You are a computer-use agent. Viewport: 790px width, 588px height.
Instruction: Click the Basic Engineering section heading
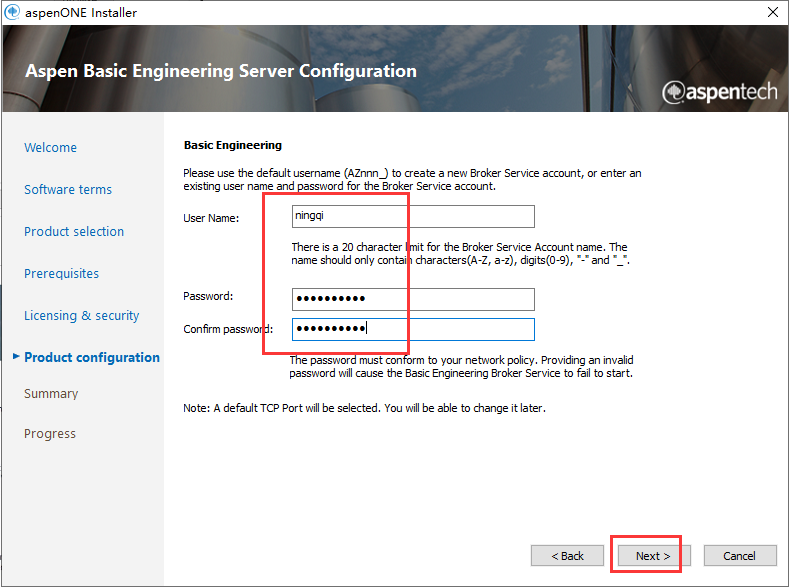point(233,146)
